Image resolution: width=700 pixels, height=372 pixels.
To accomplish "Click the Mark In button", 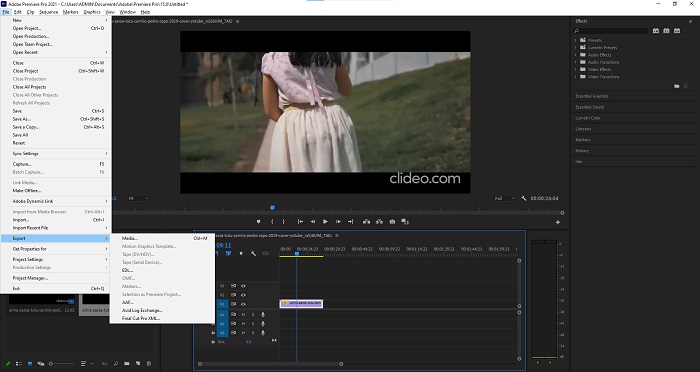I will (272, 222).
